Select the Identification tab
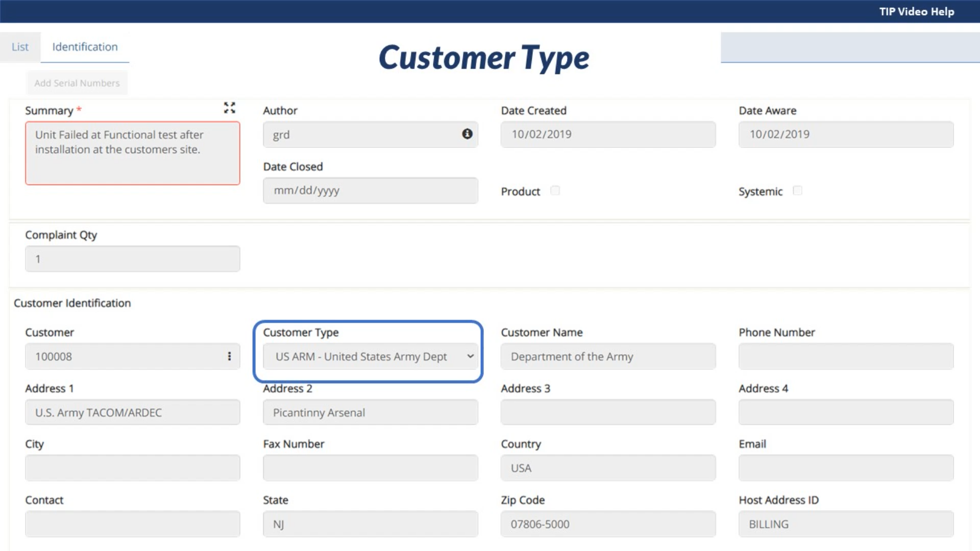Screen dimensions: 980x551 [85, 47]
